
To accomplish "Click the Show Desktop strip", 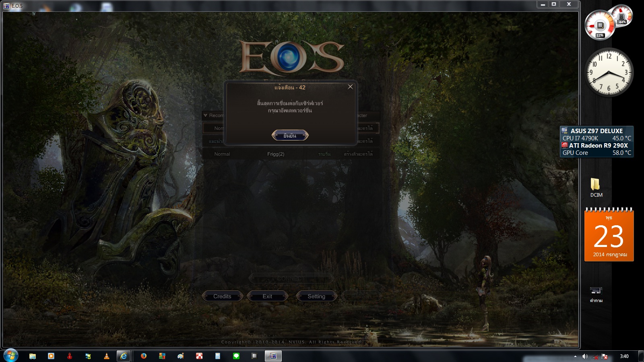I will tap(641, 356).
